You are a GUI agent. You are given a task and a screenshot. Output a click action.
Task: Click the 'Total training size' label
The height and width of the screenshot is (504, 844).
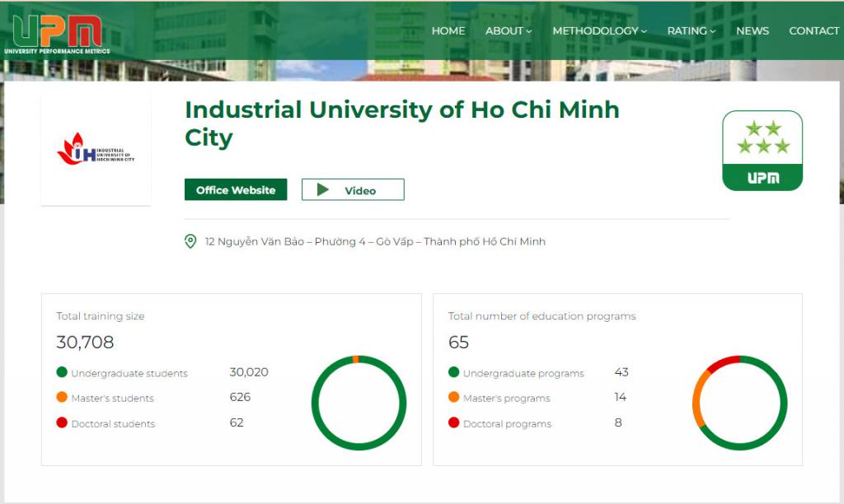[100, 315]
